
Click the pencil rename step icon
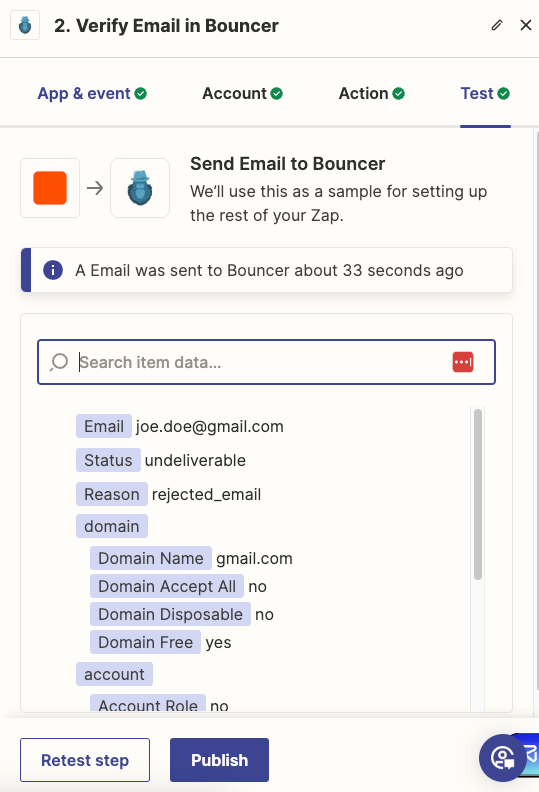point(497,25)
